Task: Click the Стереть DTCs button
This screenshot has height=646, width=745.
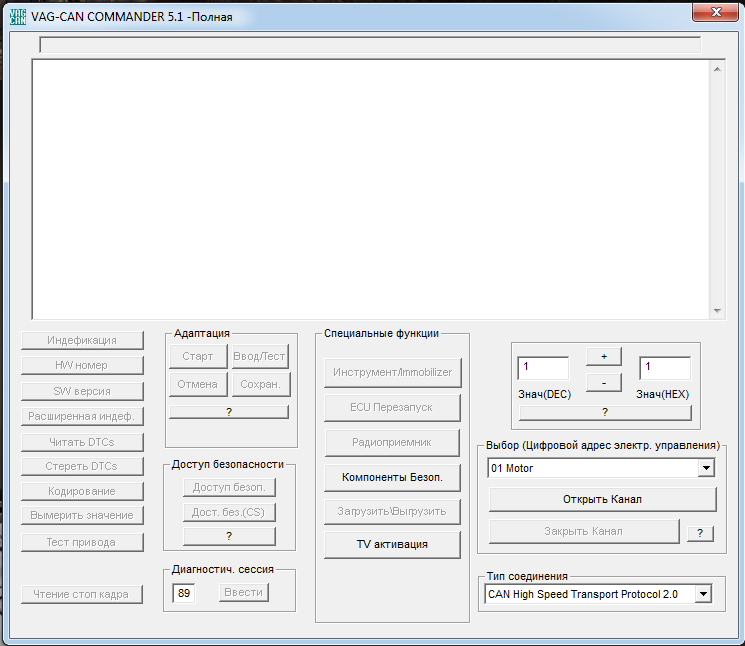Action: [x=82, y=466]
